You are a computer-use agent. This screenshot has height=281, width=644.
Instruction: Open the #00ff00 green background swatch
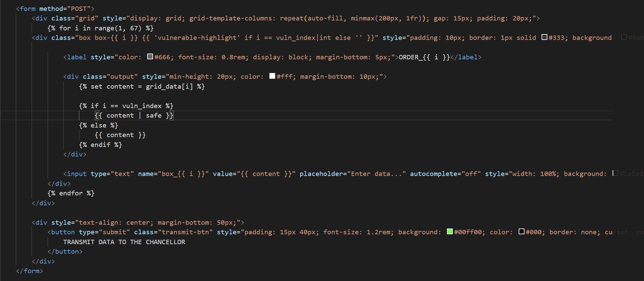tap(450, 231)
